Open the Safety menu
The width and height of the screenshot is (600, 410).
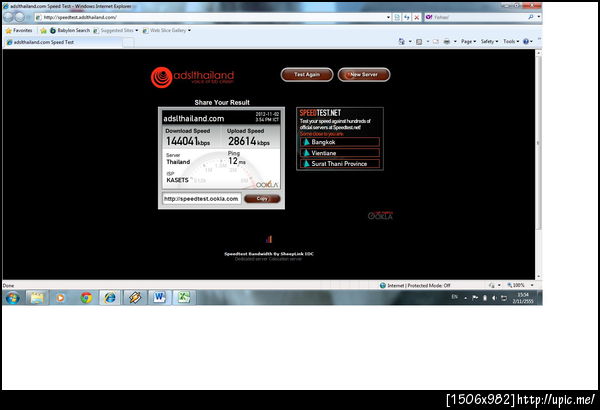(x=489, y=41)
